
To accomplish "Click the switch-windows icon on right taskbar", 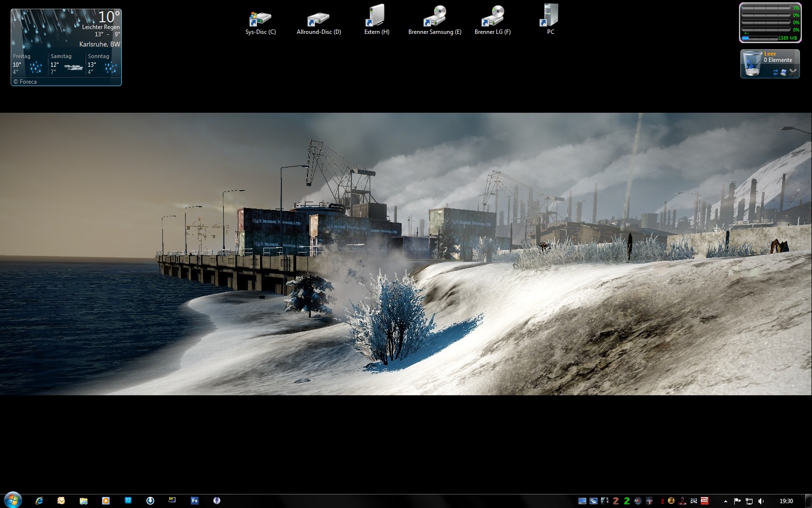I will click(x=594, y=501).
